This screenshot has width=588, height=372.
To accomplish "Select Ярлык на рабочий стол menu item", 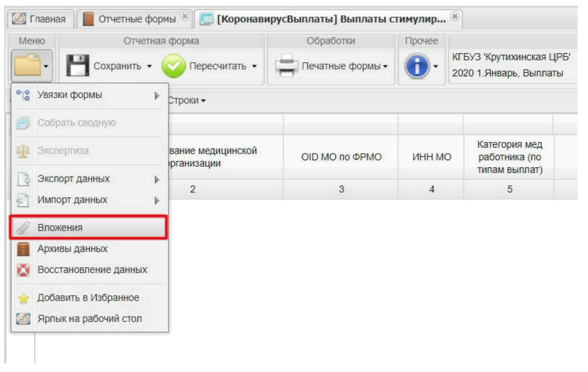I will [90, 319].
